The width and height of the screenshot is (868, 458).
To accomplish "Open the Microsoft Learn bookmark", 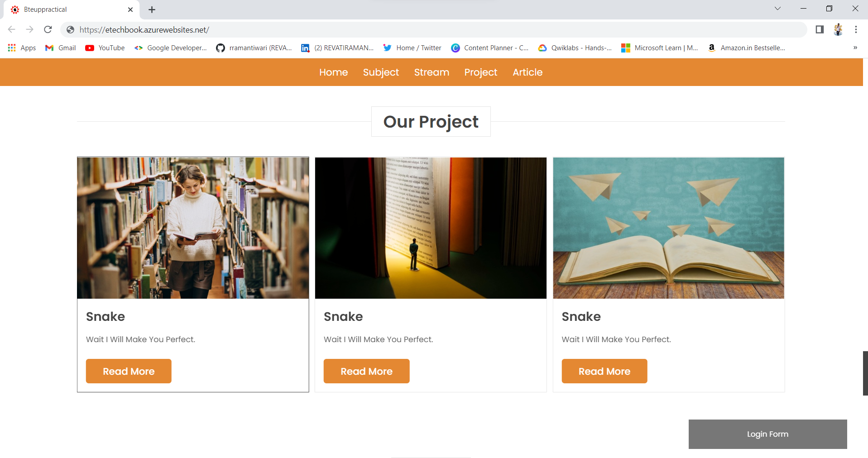I will 660,48.
